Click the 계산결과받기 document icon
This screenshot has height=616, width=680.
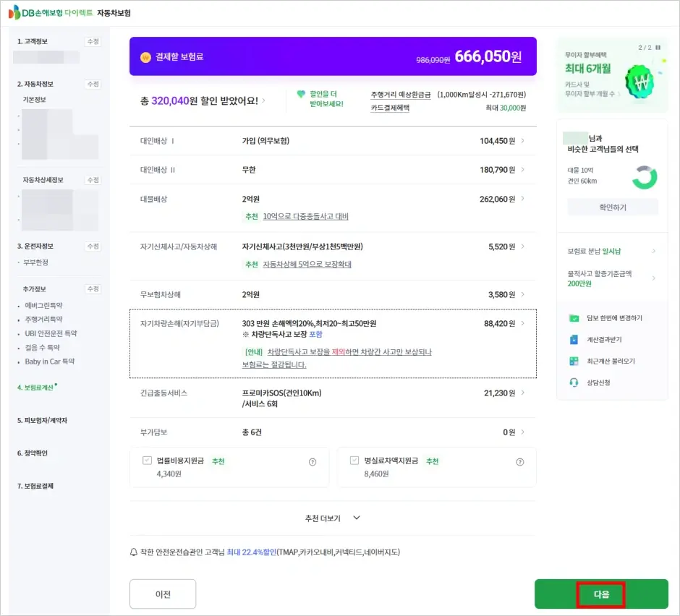[574, 339]
